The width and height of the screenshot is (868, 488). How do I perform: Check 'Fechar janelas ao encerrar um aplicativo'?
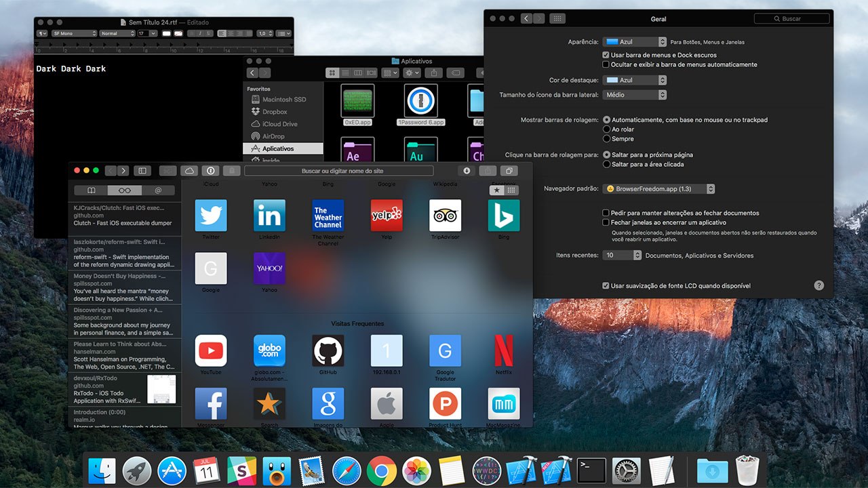(606, 222)
